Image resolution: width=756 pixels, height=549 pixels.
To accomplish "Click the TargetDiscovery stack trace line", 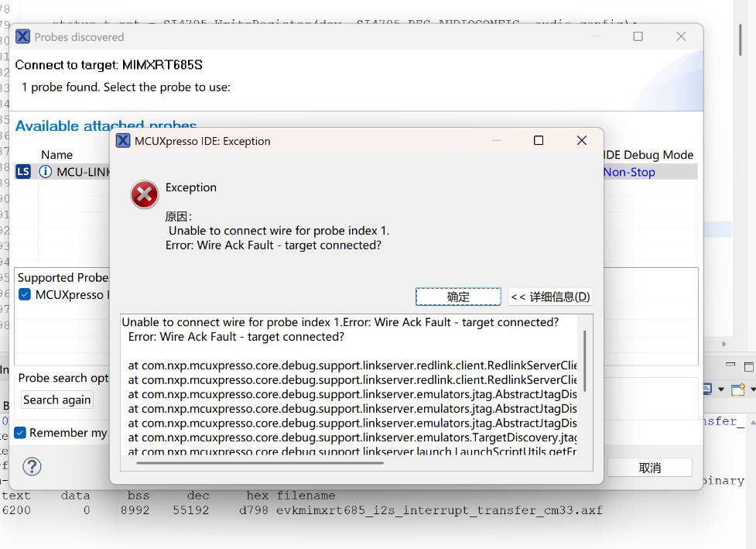I will point(352,437).
